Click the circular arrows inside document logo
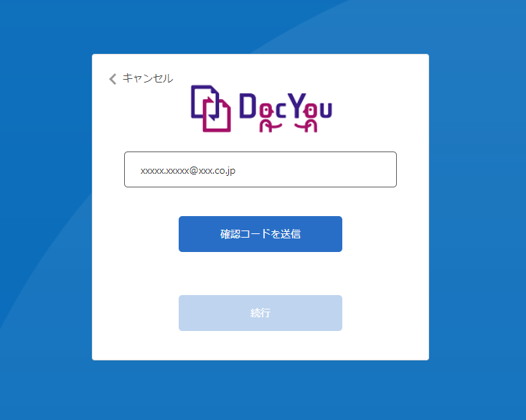 coord(212,108)
